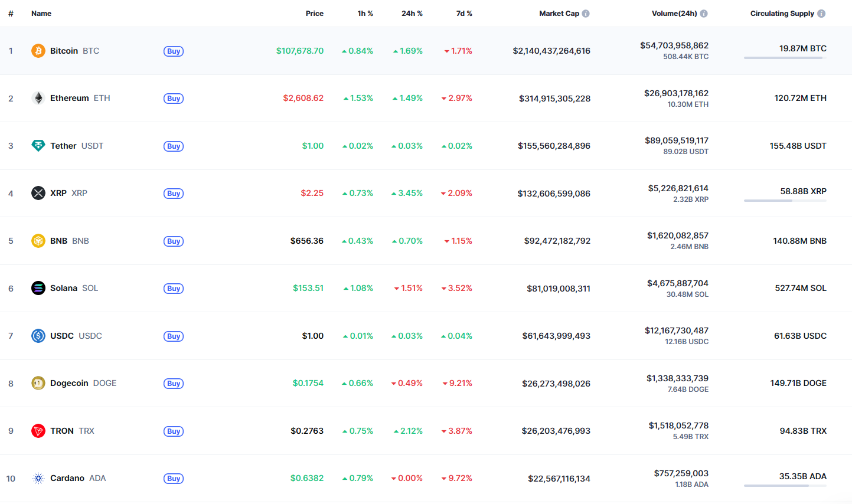Viewport: 852px width, 504px height.
Task: Click USDC's volume $12,167,730,487
Action: point(677,330)
